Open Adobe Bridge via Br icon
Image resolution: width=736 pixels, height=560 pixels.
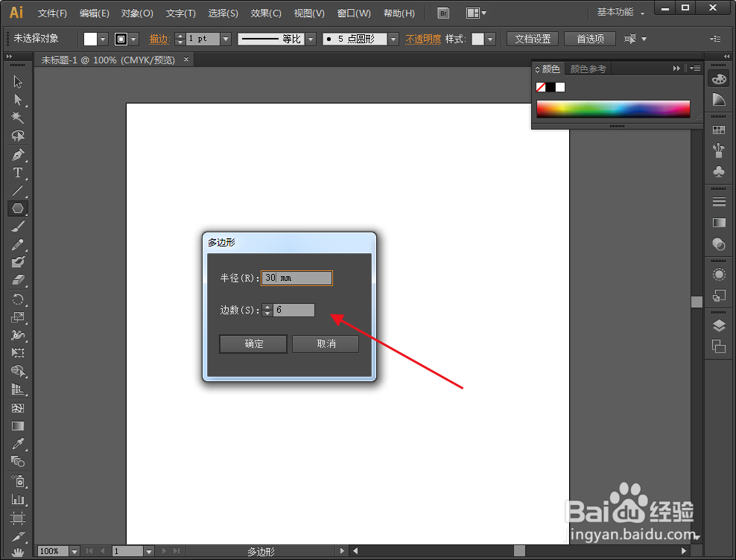[443, 13]
